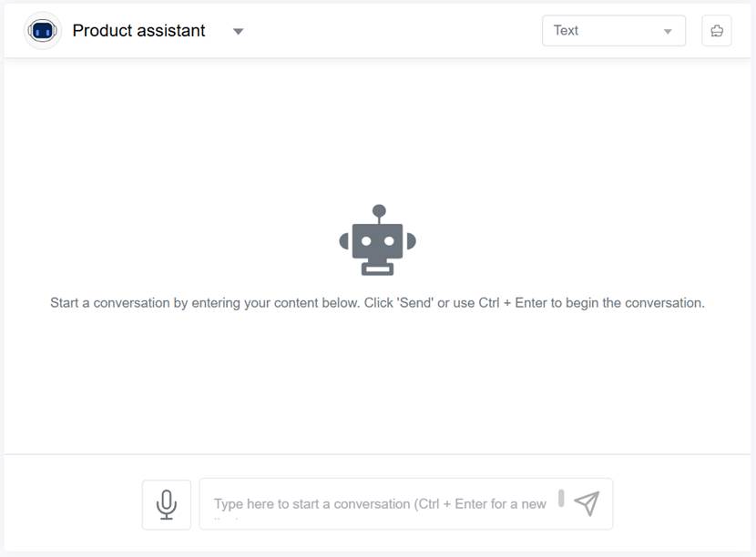Screen dimensions: 756x557
Task: Open the Text mode dropdown
Action: [613, 31]
